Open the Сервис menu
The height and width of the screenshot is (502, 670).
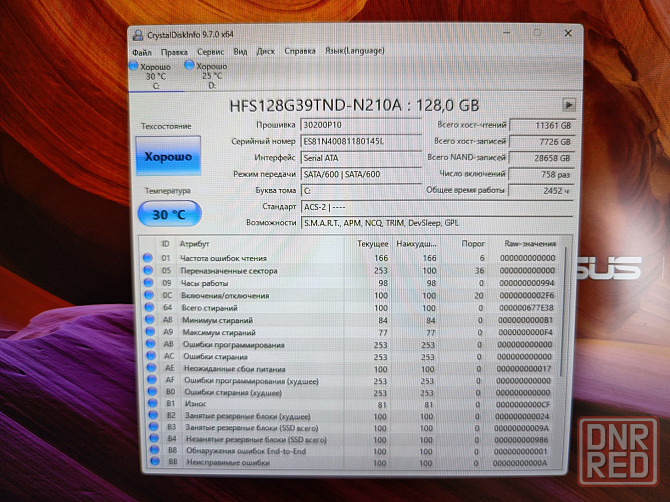point(210,51)
